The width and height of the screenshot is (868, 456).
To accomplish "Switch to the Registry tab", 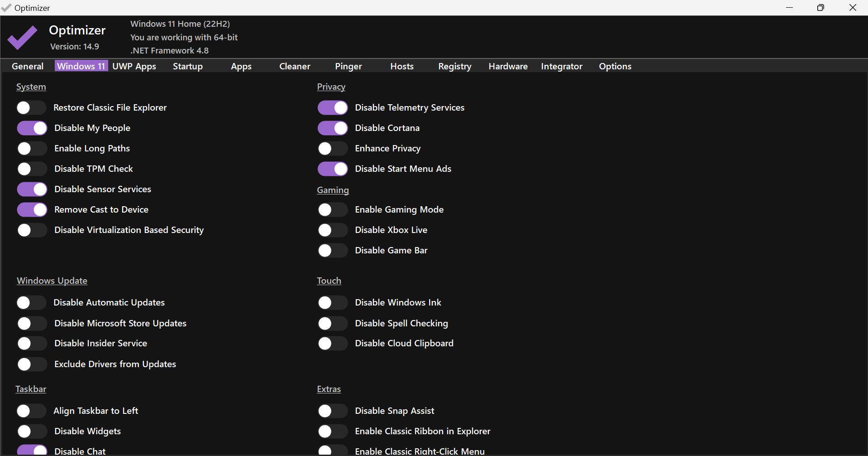I will pos(455,66).
